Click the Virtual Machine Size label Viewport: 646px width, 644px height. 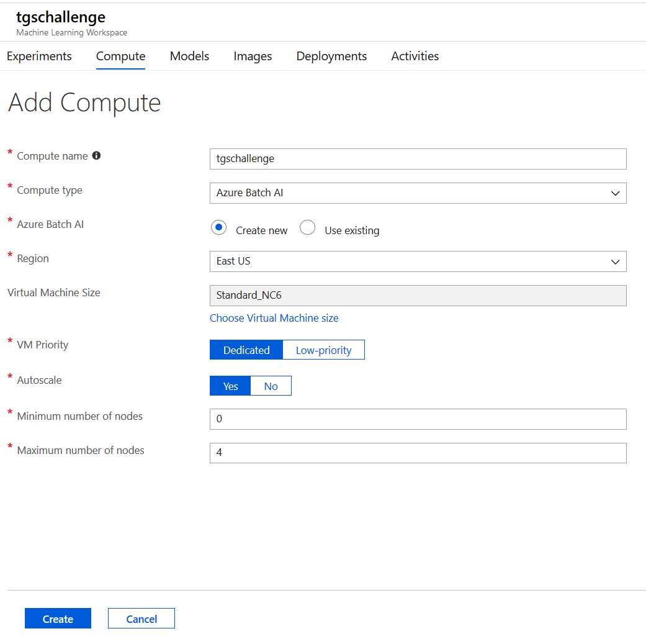54,293
